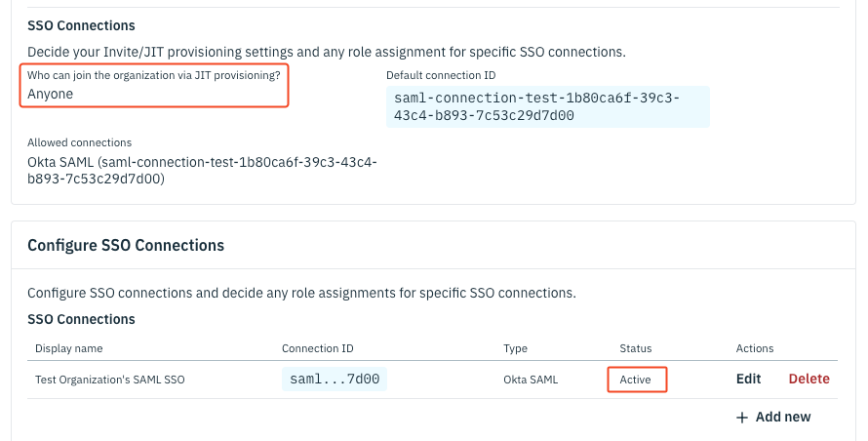Image resolution: width=868 pixels, height=441 pixels.
Task: Select the truncated saml...7d00 connection ID
Action: point(335,379)
